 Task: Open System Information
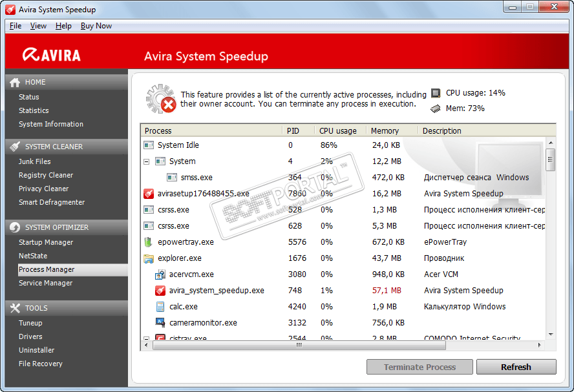(x=51, y=124)
